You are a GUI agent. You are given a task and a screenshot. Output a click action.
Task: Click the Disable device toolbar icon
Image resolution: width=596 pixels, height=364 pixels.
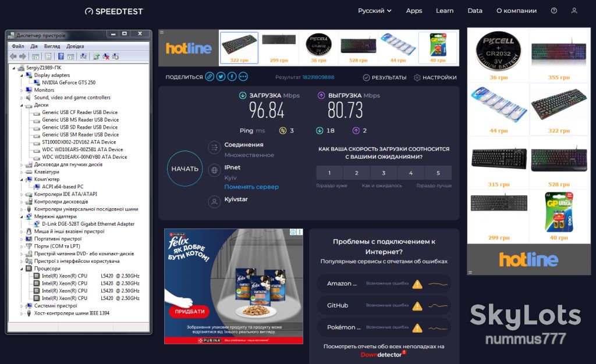pos(116,56)
